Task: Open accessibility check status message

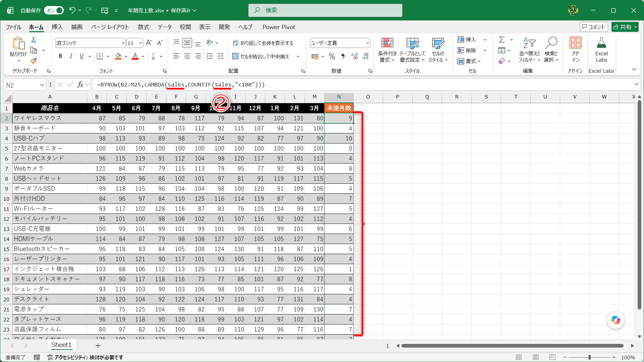Action: click(85, 357)
